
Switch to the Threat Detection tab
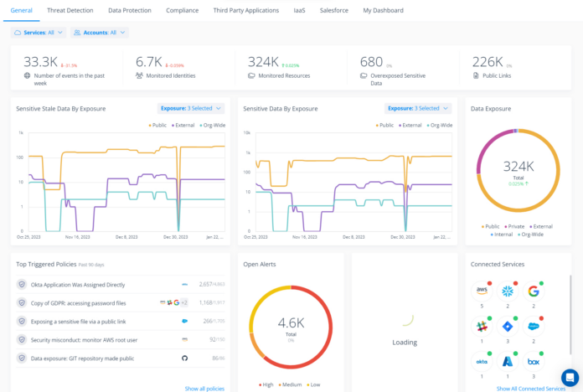pos(70,10)
